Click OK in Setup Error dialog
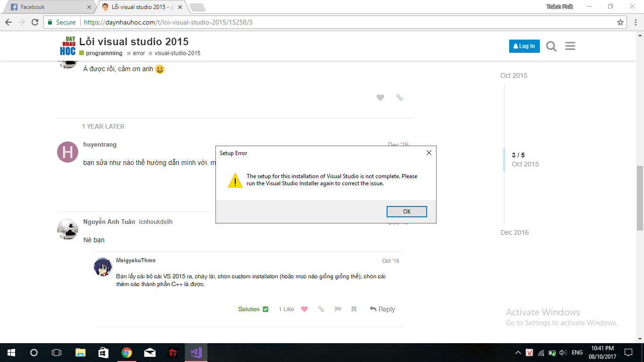The height and width of the screenshot is (362, 644). tap(407, 211)
